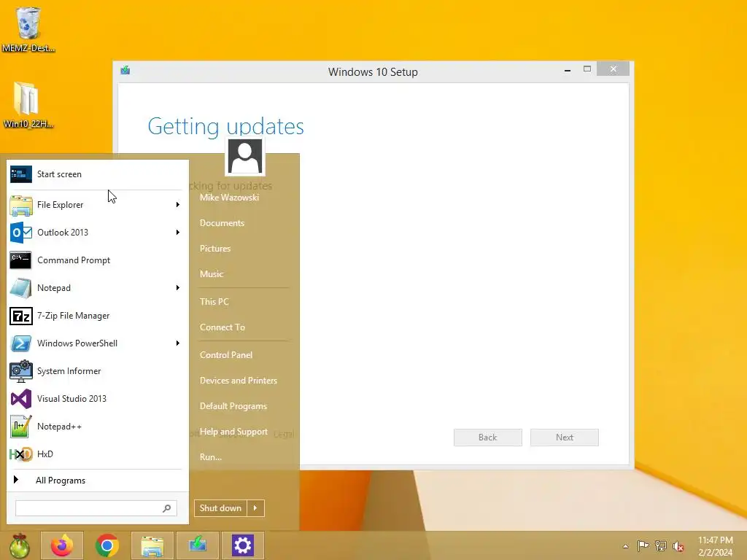Viewport: 747px width, 560px height.
Task: Click the network tray icon
Action: pyautogui.click(x=661, y=545)
